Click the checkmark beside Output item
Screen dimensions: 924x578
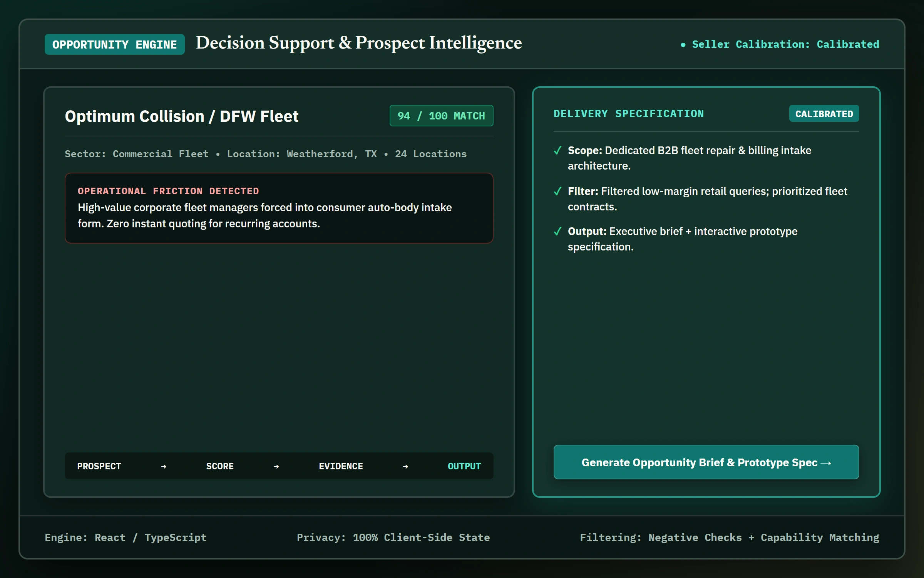tap(557, 231)
